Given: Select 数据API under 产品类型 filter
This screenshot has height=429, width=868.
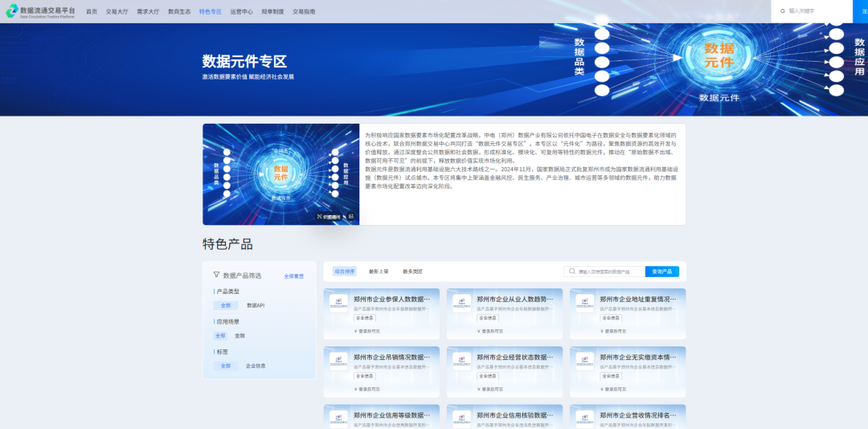Looking at the screenshot, I should click(255, 305).
